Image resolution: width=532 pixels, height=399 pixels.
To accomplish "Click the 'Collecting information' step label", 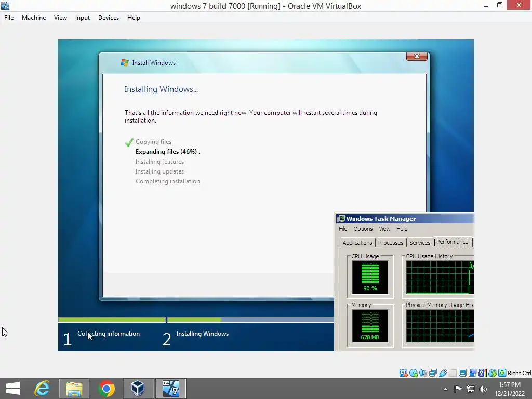I will (x=109, y=334).
